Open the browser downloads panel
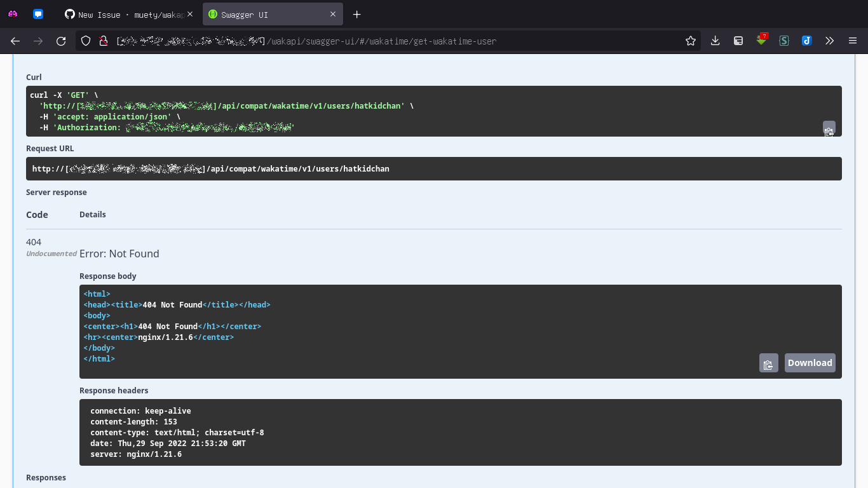The width and height of the screenshot is (868, 488). click(715, 40)
